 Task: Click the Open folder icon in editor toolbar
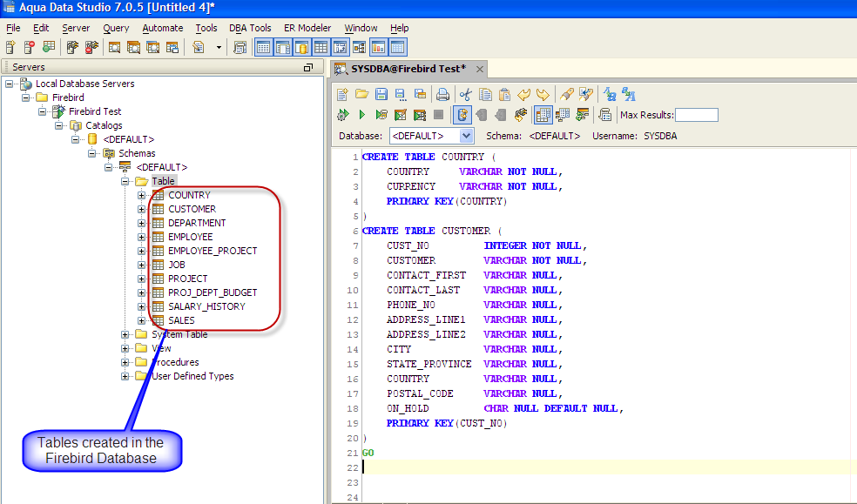[361, 94]
